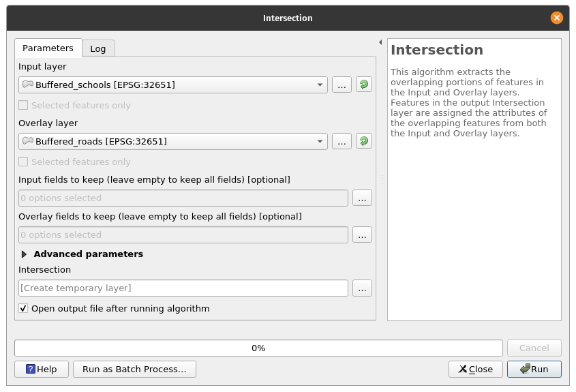The image size is (576, 392).
Task: Open Intersection output destination options
Action: [x=362, y=288]
